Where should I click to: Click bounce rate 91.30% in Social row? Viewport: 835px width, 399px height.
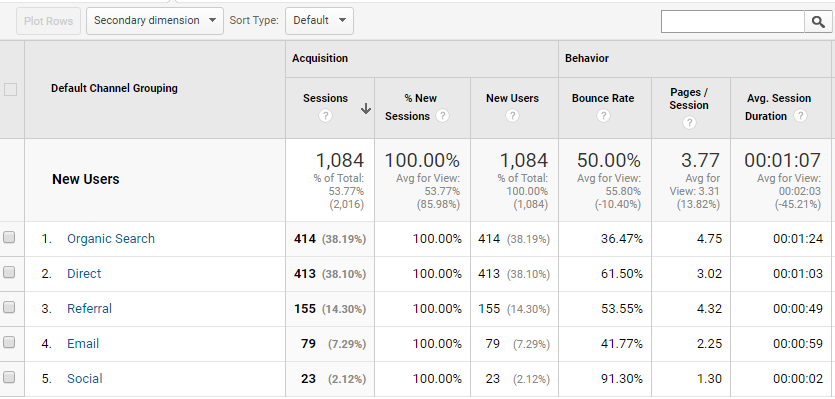(x=621, y=379)
